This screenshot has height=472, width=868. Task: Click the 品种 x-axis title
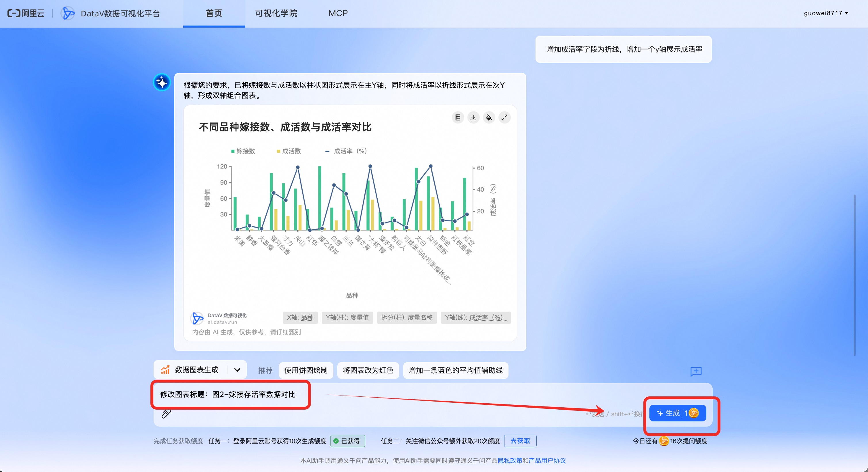point(352,295)
